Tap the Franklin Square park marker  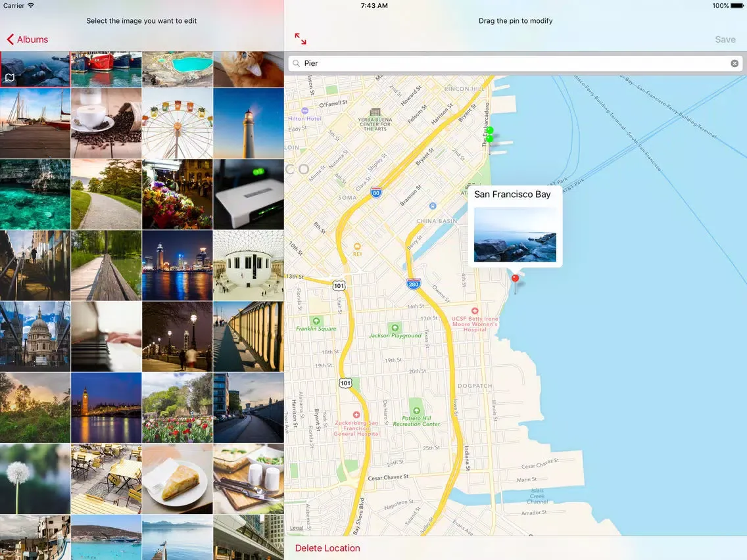pyautogui.click(x=316, y=321)
